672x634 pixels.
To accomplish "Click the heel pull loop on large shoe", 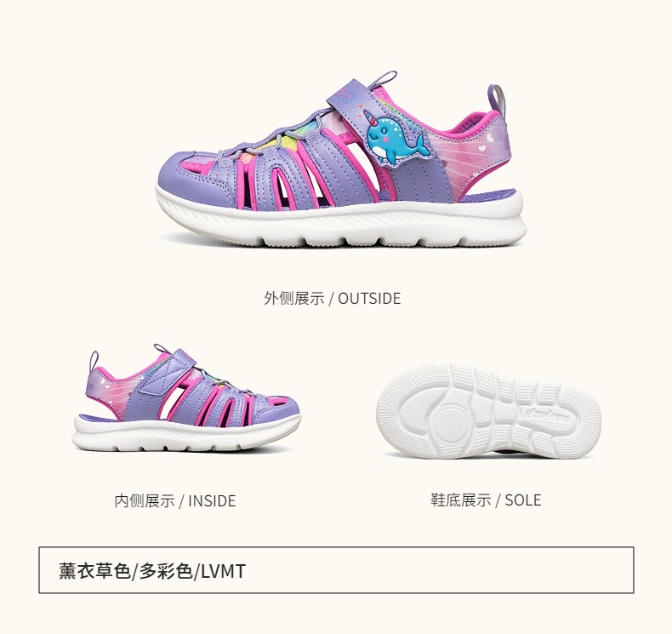I will click(x=496, y=100).
